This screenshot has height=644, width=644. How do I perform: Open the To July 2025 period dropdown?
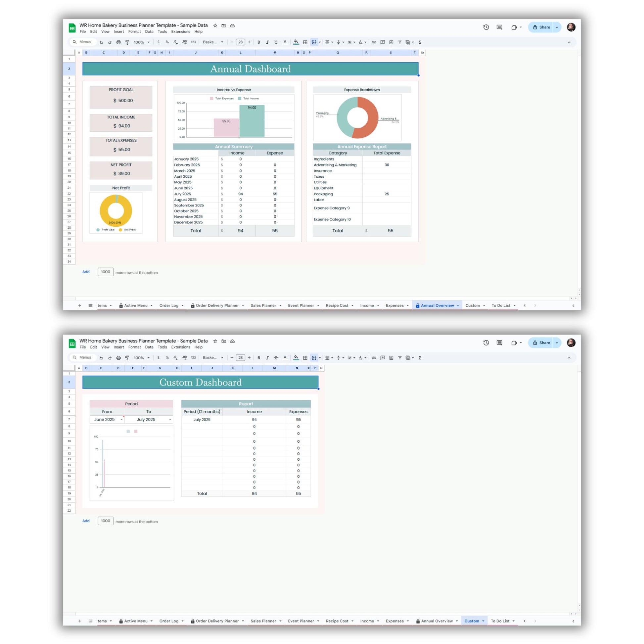(170, 419)
